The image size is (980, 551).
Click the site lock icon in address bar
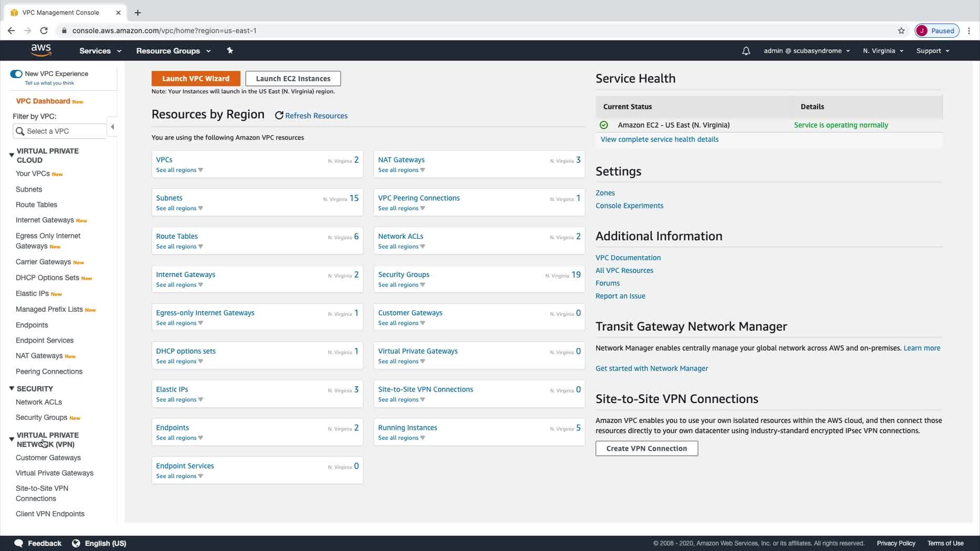64,30
